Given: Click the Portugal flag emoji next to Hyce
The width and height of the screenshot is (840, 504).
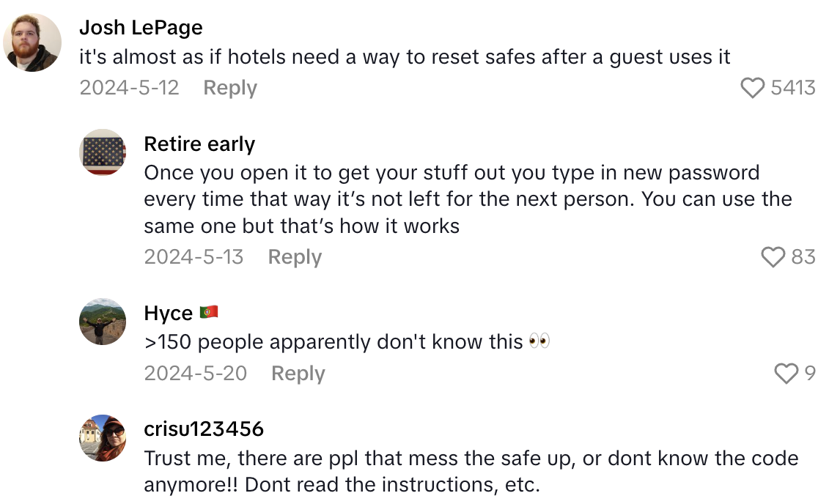Looking at the screenshot, I should (x=210, y=312).
